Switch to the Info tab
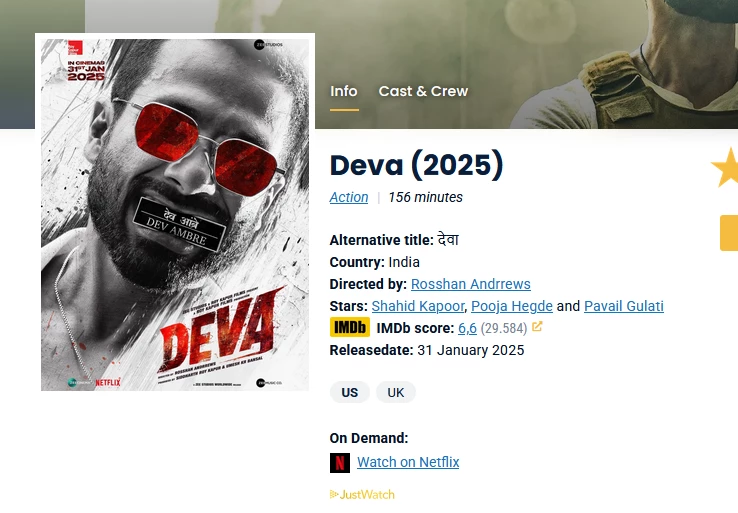 [x=344, y=91]
